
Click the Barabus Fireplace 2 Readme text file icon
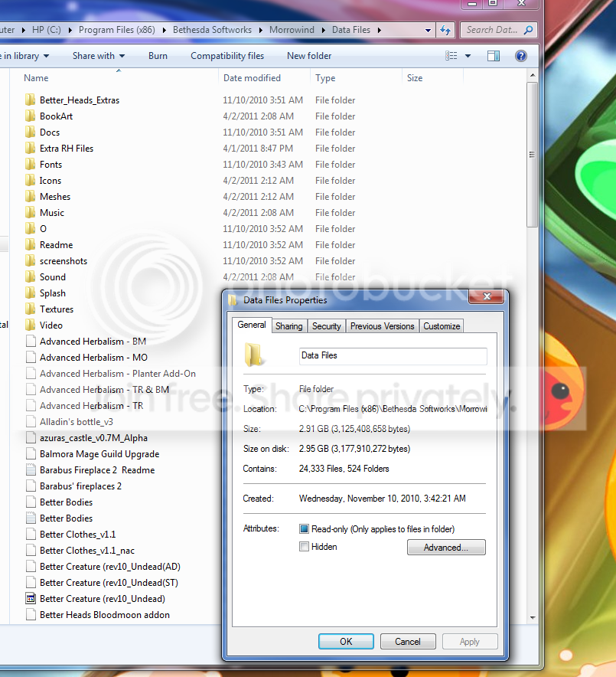coord(31,469)
